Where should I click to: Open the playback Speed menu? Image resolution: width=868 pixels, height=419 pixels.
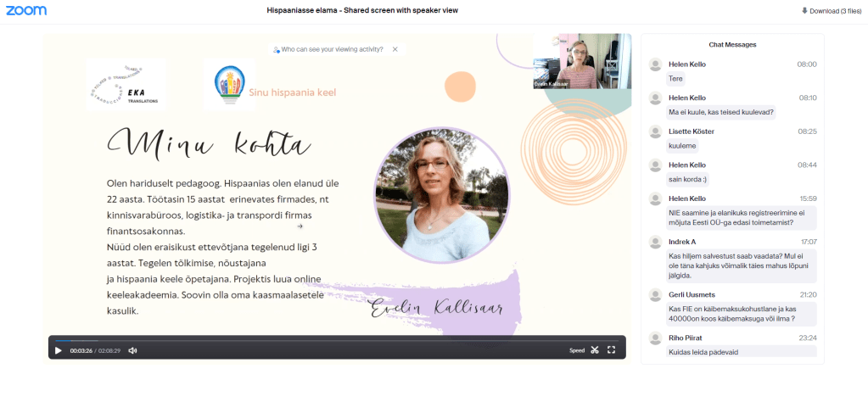577,350
